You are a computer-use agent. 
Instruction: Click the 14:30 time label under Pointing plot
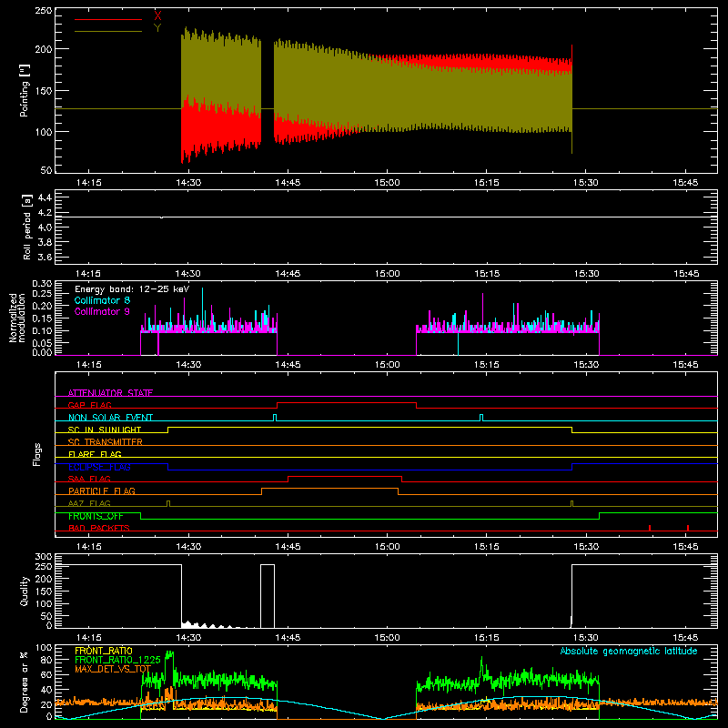(x=188, y=183)
